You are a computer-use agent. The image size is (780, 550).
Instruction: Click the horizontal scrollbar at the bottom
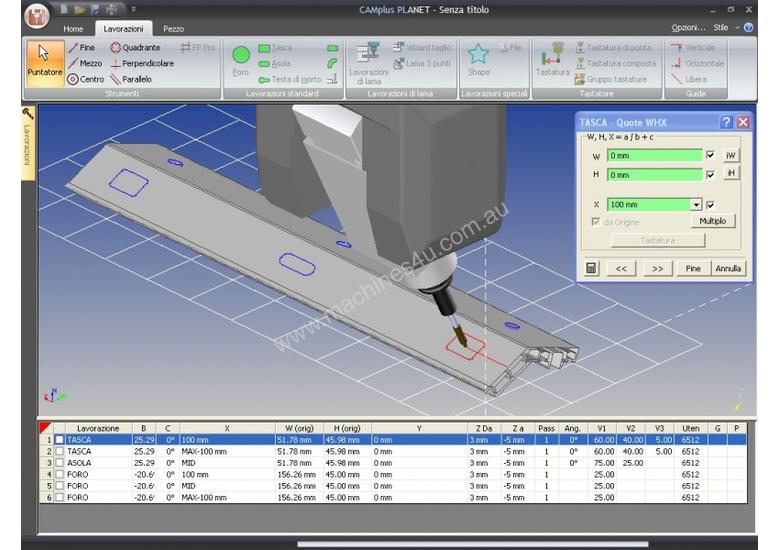point(473,544)
